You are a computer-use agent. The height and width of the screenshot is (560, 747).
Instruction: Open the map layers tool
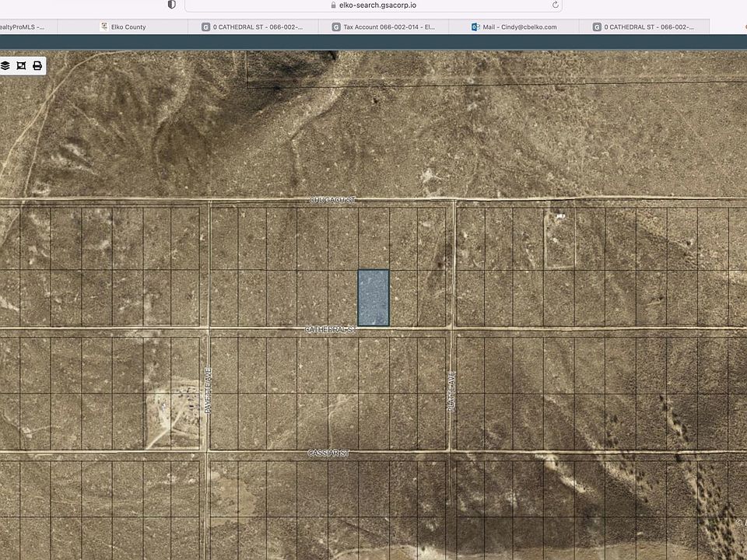coord(5,65)
